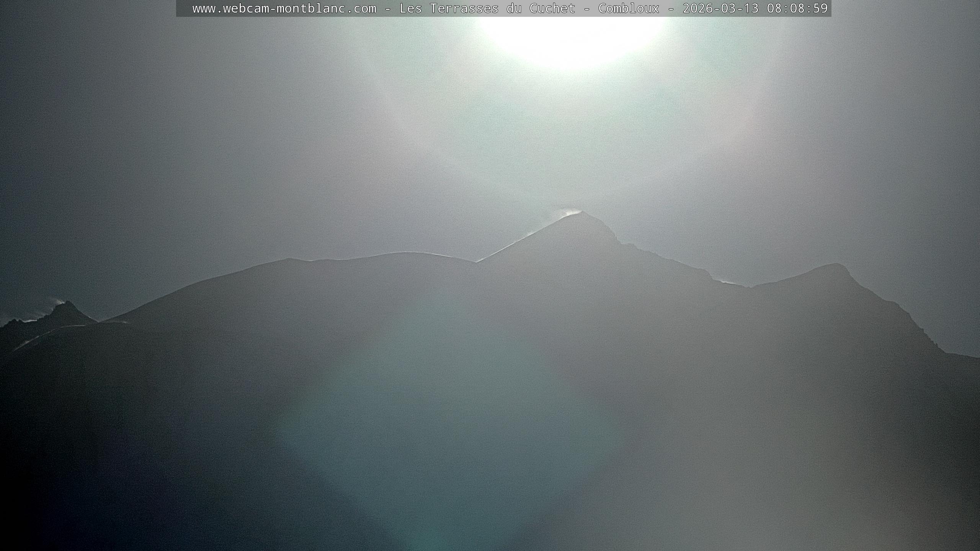980x551 pixels.
Task: Click the 08:08:59 timestamp
Action: point(797,8)
